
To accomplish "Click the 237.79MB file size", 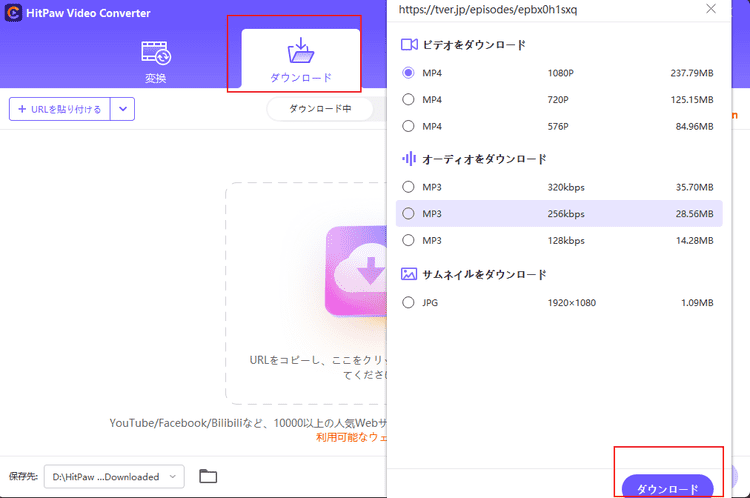I will 692,73.
